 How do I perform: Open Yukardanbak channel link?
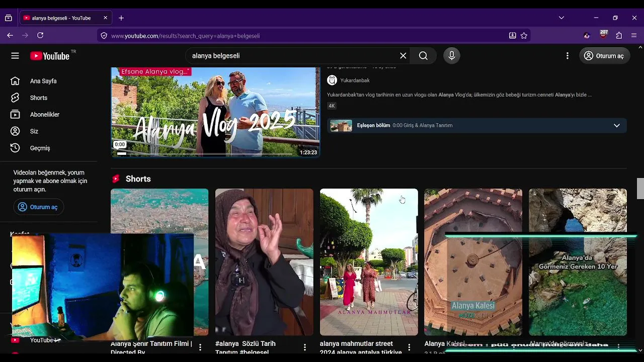pyautogui.click(x=355, y=80)
